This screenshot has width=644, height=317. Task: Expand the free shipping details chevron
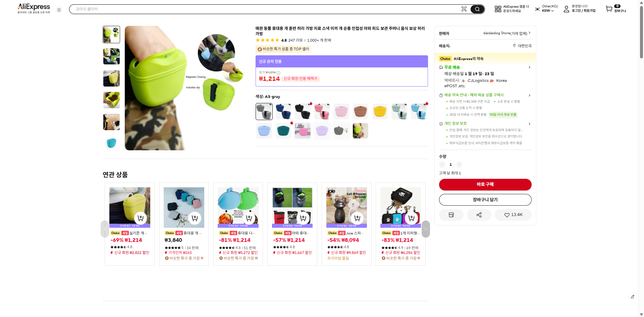point(529,67)
